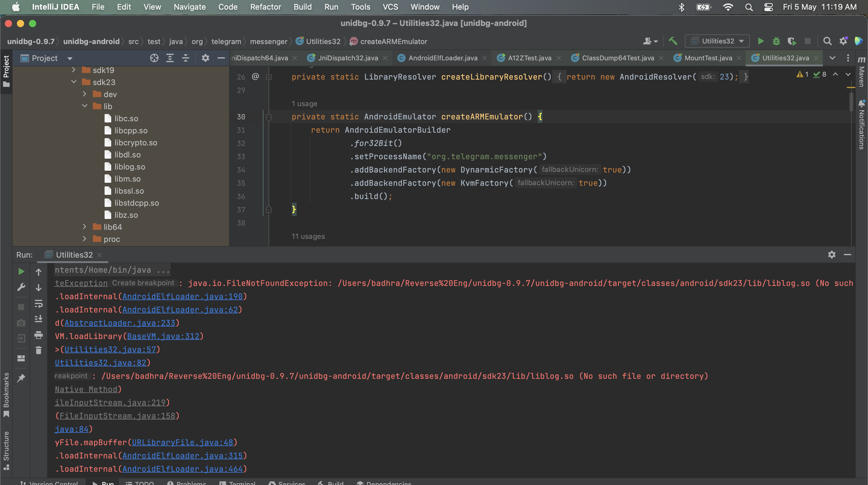
Task: Open Search Everywhere with the magnifier icon
Action: 827,41
